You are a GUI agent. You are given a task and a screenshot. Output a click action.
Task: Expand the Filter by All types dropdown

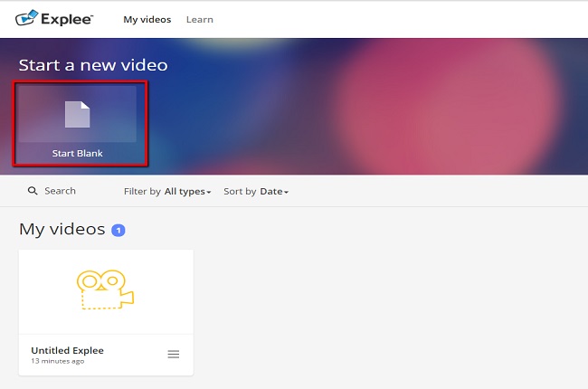pyautogui.click(x=186, y=192)
